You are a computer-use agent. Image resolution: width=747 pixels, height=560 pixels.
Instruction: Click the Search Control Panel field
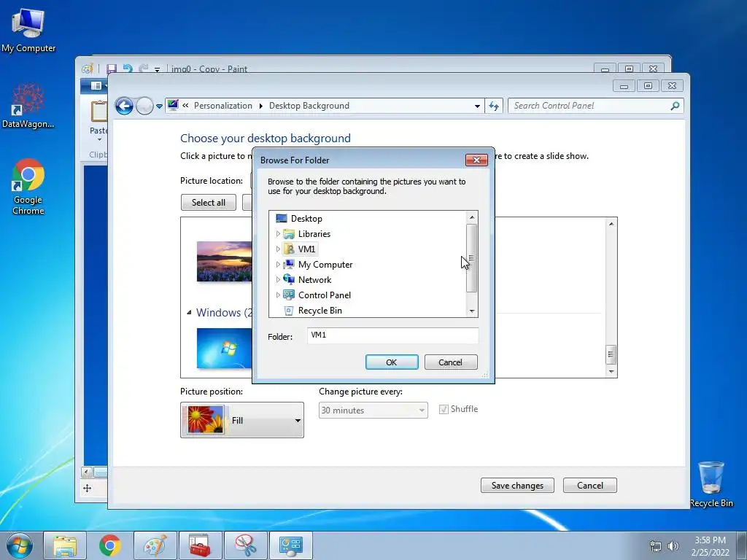click(589, 106)
